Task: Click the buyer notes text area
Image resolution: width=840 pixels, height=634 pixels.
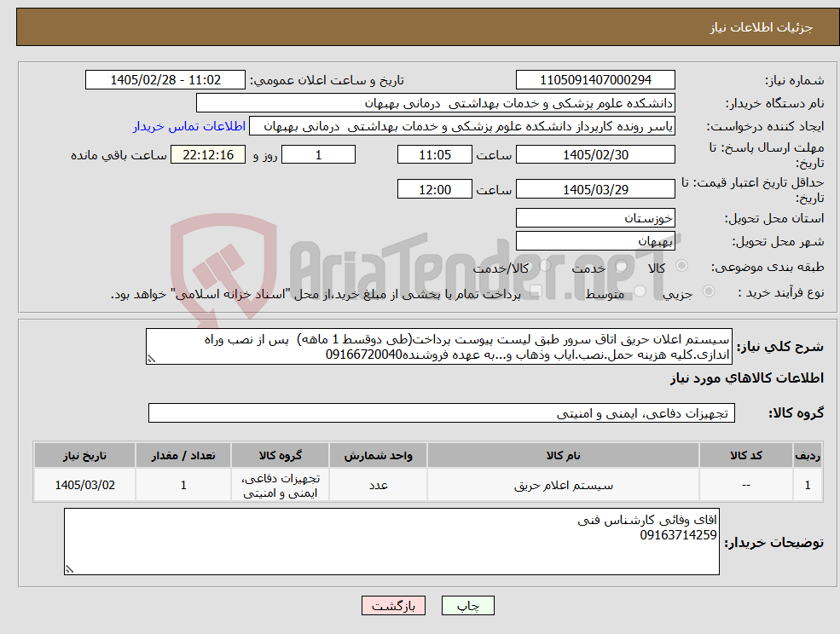Action: 391,542
